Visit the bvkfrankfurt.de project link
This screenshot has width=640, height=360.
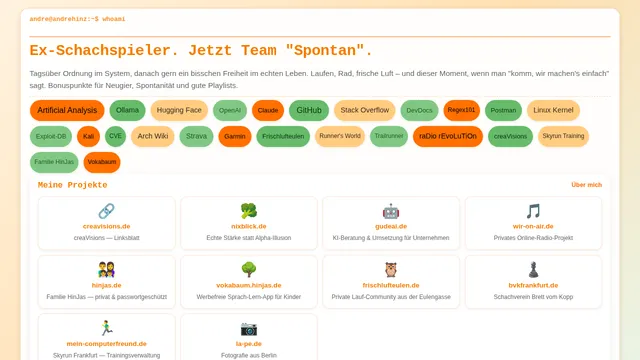tap(533, 285)
